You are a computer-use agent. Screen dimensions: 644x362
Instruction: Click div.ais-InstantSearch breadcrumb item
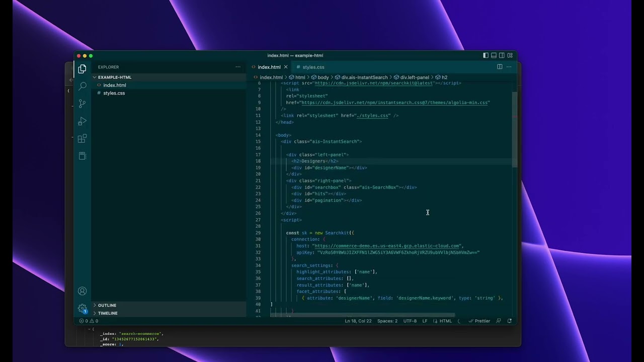coord(365,77)
